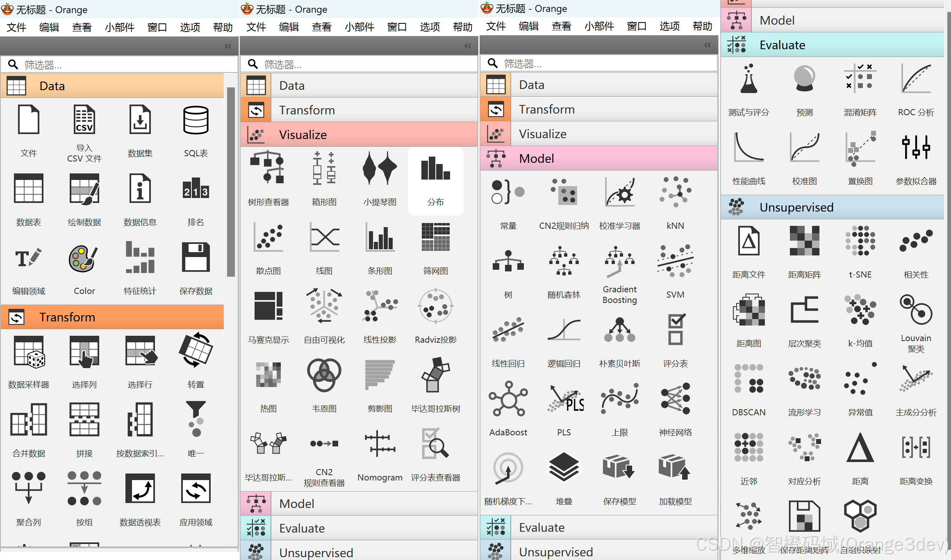Open the CSV file import widget
The image size is (951, 560).
pyautogui.click(x=84, y=120)
